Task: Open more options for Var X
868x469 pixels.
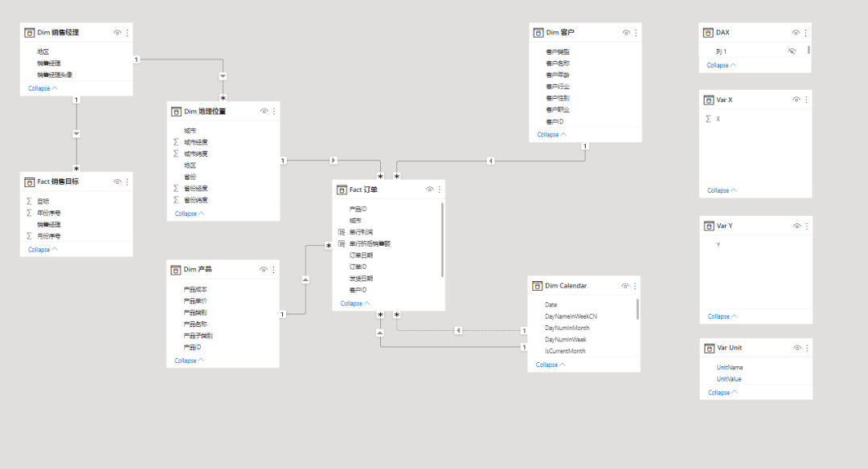Action: pos(806,100)
